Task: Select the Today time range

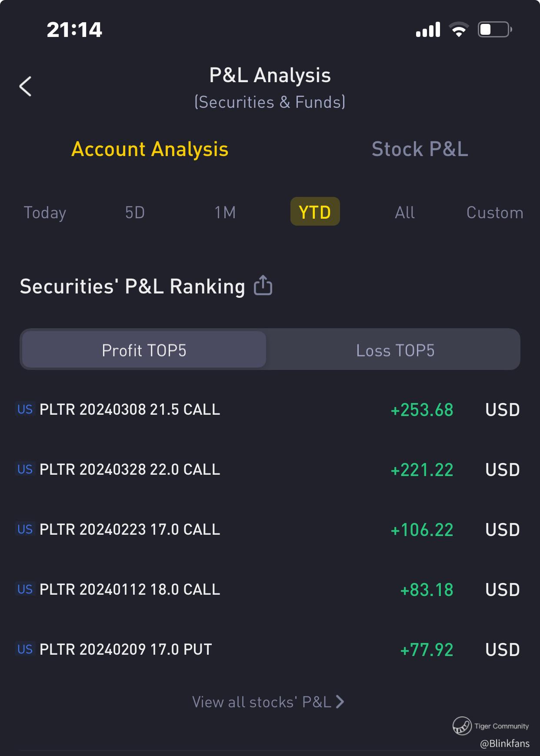Action: pyautogui.click(x=45, y=213)
